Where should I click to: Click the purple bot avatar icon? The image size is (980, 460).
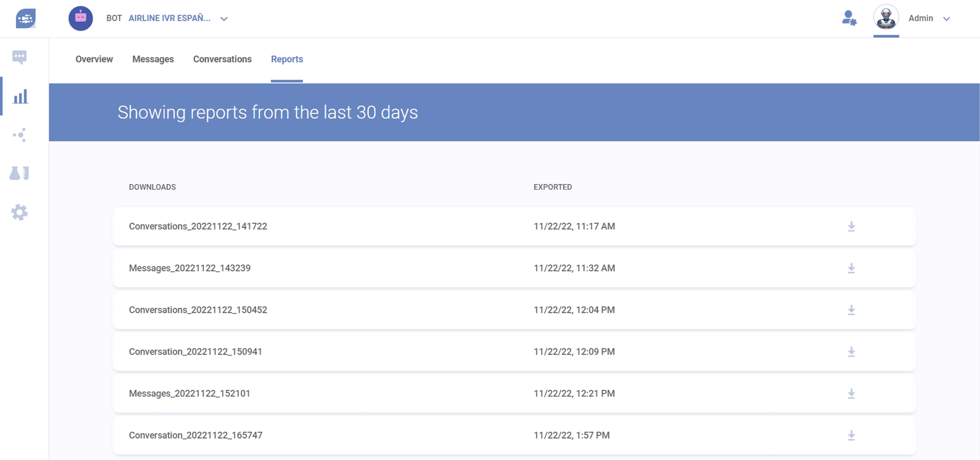(x=81, y=18)
